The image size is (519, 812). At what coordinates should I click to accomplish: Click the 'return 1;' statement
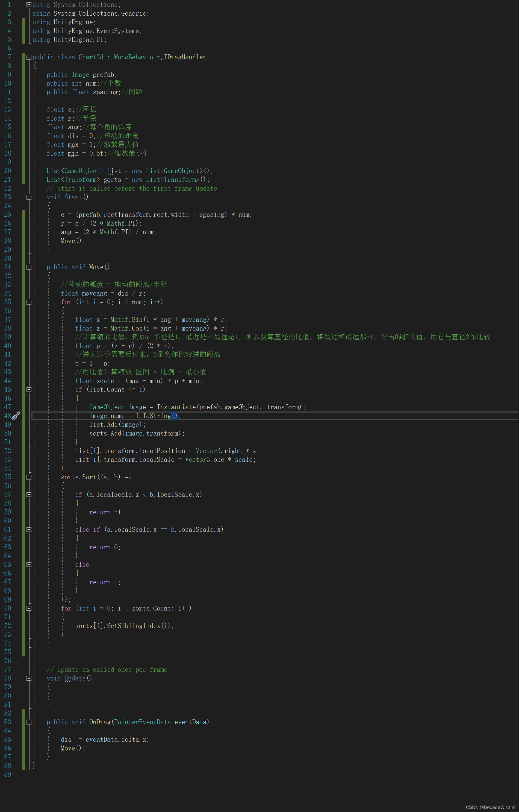105,582
